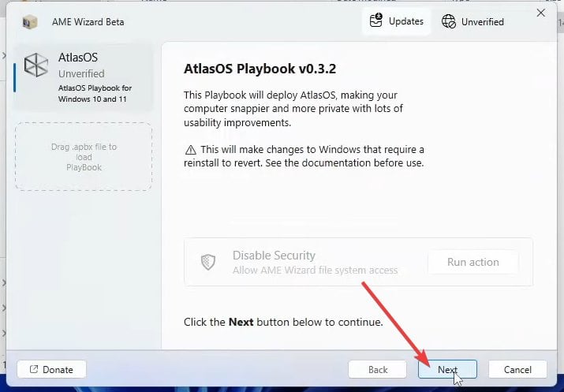Switch to the Unverified tab

473,21
